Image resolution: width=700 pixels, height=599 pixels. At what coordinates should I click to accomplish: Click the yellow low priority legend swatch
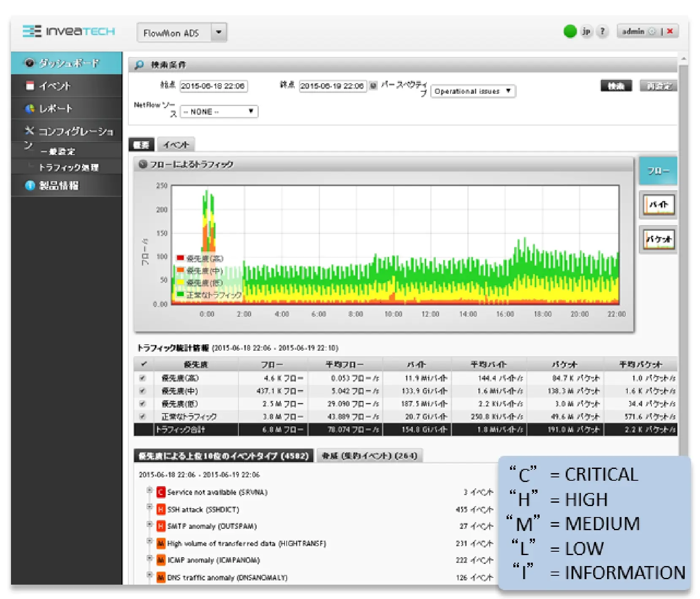click(x=180, y=282)
